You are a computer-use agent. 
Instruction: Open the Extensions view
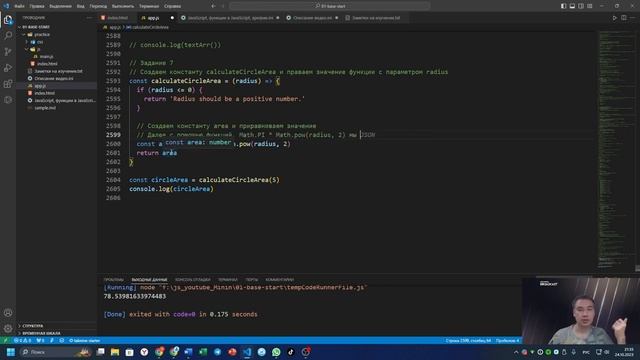(x=8, y=84)
